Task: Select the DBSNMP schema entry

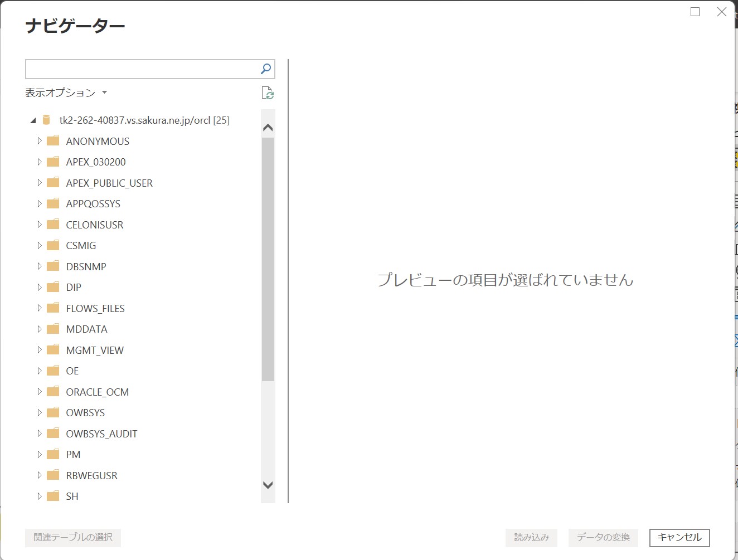Action: (x=86, y=266)
